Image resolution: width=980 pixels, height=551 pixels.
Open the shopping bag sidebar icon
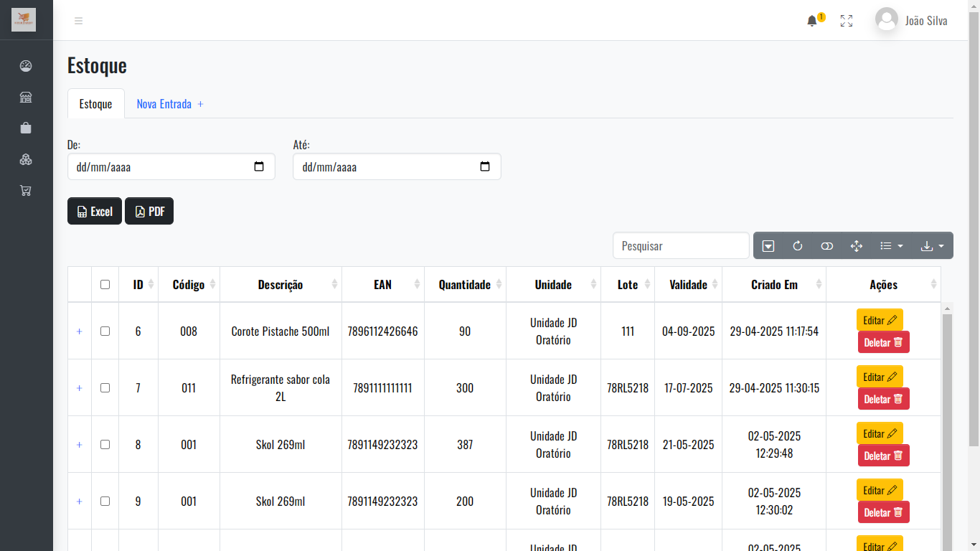point(26,128)
